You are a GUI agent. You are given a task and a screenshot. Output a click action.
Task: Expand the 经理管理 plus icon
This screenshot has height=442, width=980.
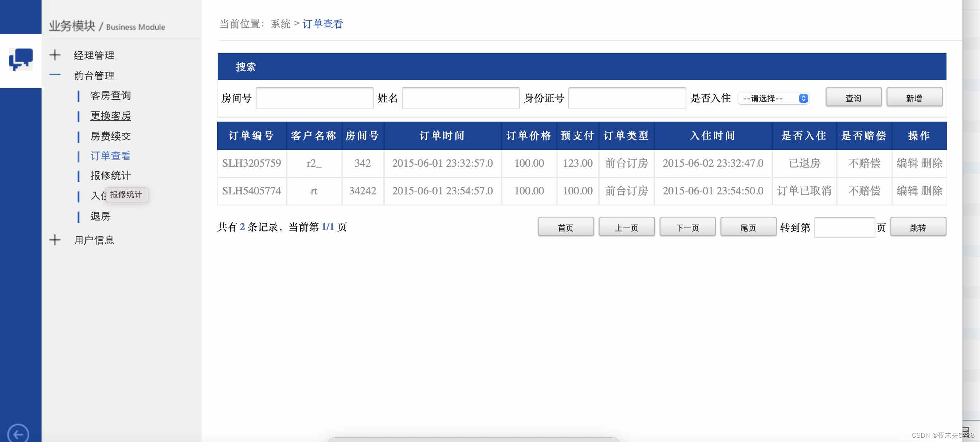[x=55, y=55]
